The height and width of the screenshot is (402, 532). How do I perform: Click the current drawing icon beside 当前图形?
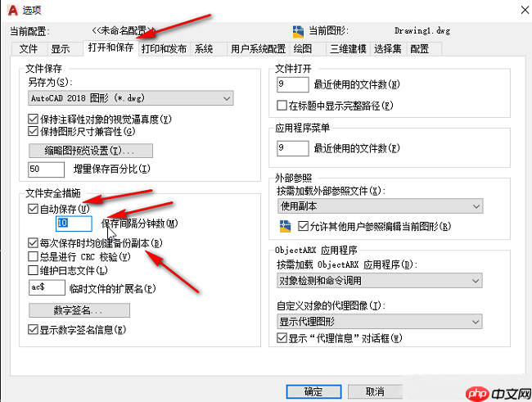[298, 32]
